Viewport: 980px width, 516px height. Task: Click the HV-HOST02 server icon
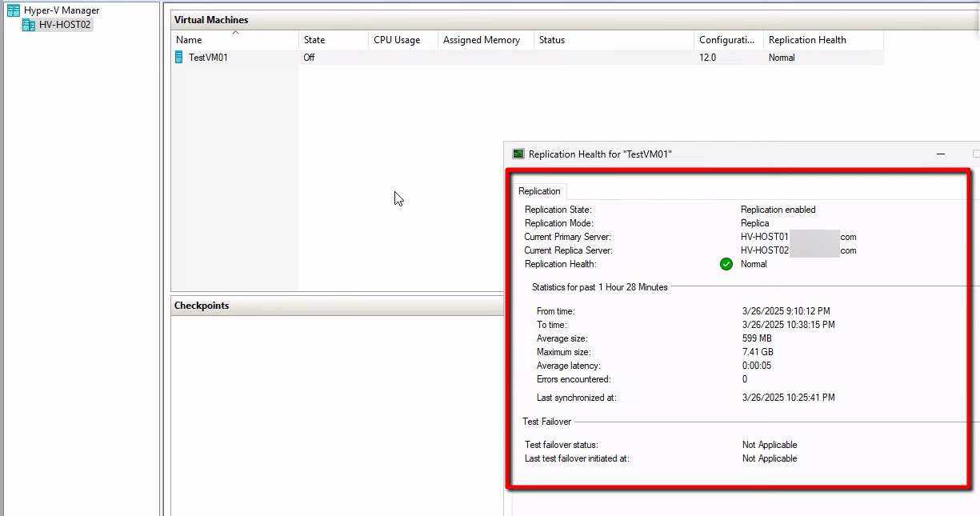(29, 25)
